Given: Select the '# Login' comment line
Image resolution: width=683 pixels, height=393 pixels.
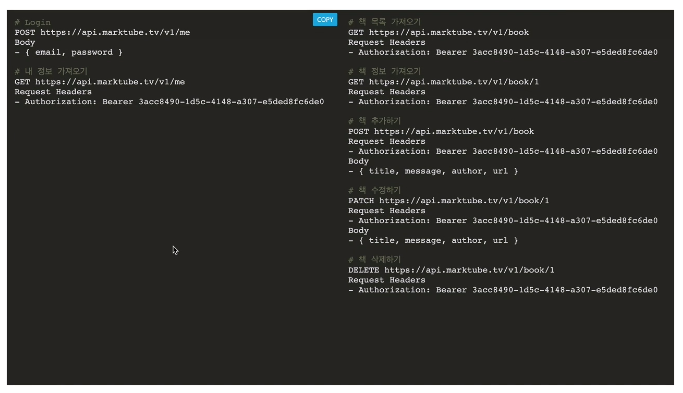Looking at the screenshot, I should click(33, 22).
